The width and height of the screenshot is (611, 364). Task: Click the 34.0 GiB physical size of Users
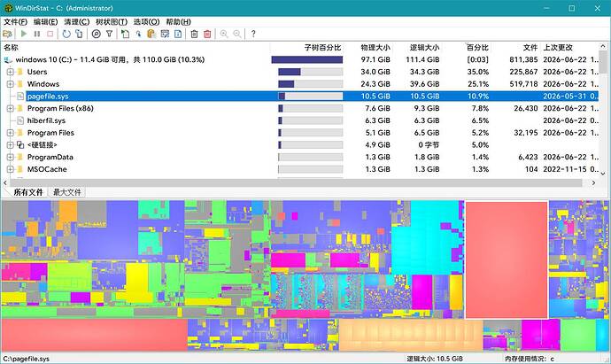375,72
